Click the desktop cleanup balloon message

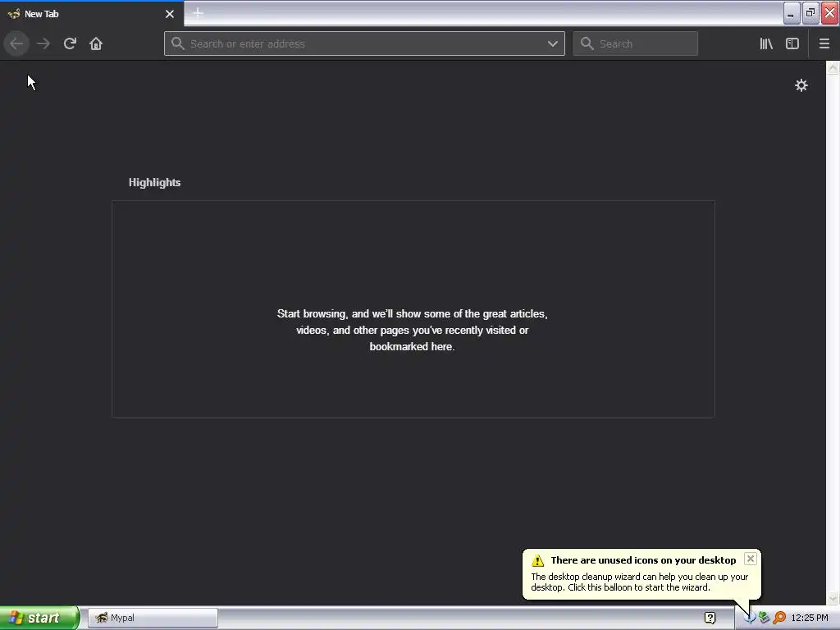(640, 582)
